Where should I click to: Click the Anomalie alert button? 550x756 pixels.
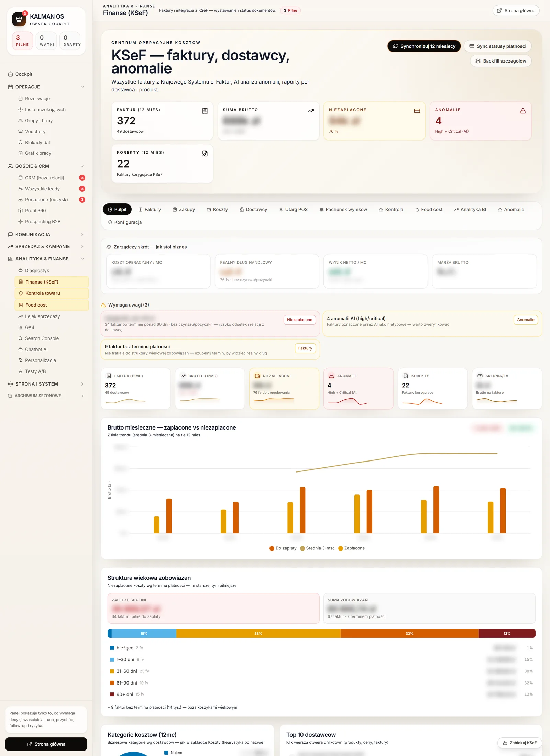(526, 320)
